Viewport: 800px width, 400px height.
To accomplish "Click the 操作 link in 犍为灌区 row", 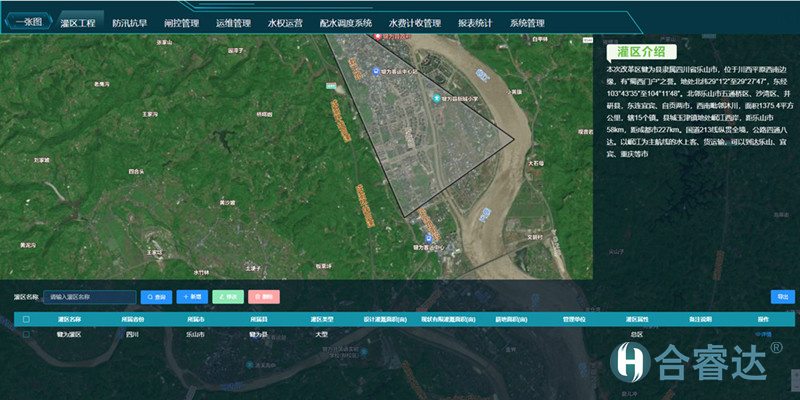I will coord(763,335).
